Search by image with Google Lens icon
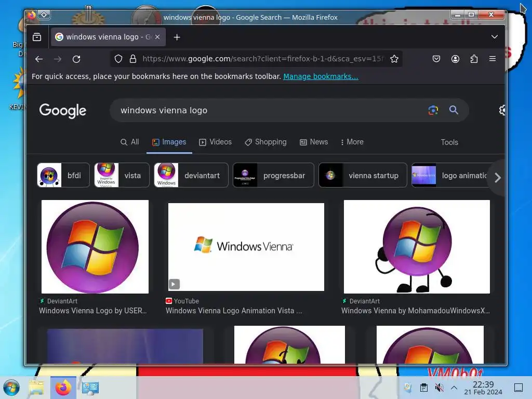 tap(433, 110)
